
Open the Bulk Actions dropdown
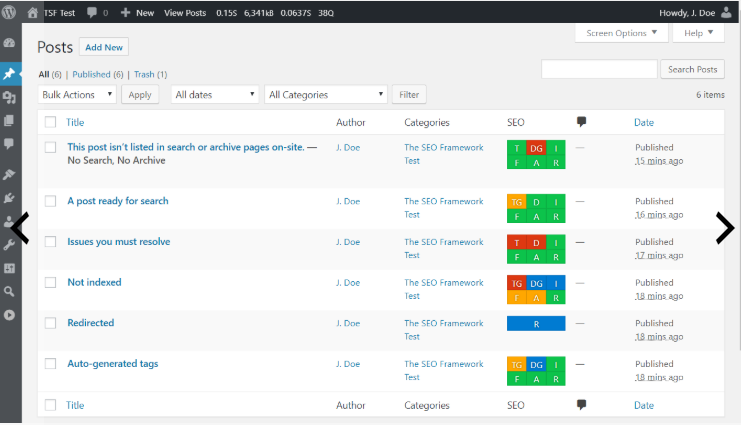click(x=78, y=95)
